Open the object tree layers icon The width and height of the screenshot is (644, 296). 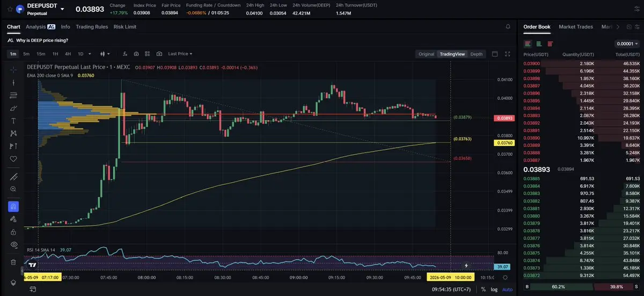[x=13, y=282]
